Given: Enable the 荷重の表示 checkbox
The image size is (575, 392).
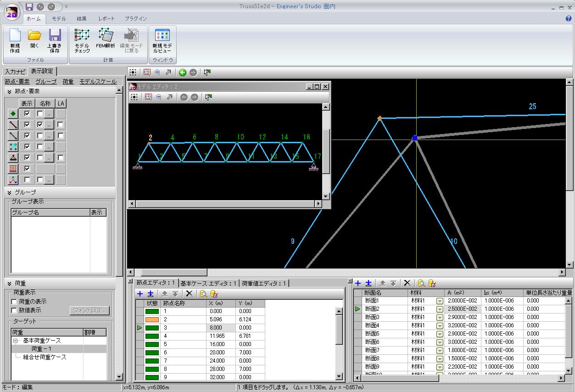Looking at the screenshot, I should (x=14, y=302).
